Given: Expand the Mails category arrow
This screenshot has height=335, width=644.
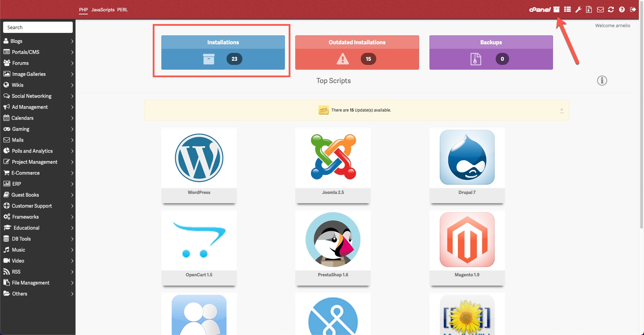Looking at the screenshot, I should [72, 140].
